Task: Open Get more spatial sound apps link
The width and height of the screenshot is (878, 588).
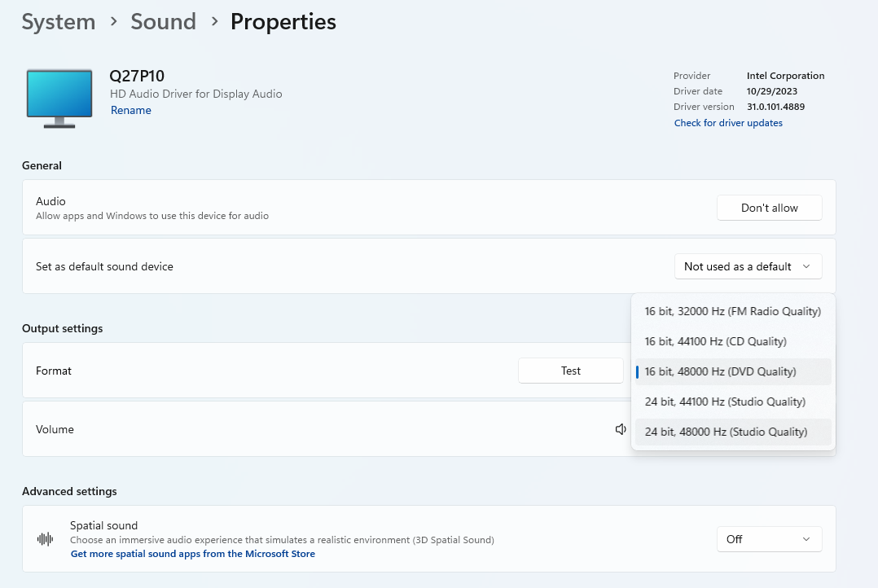Action: pos(192,554)
